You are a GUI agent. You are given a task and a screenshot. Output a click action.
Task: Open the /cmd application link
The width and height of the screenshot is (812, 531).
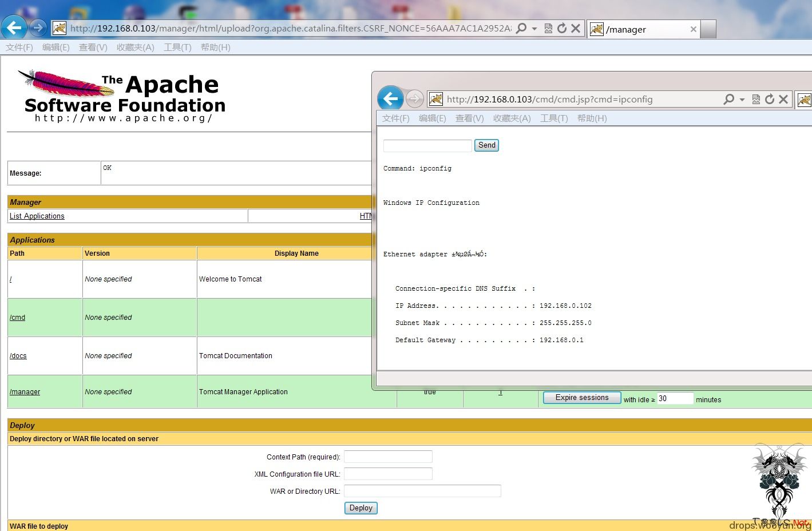18,318
